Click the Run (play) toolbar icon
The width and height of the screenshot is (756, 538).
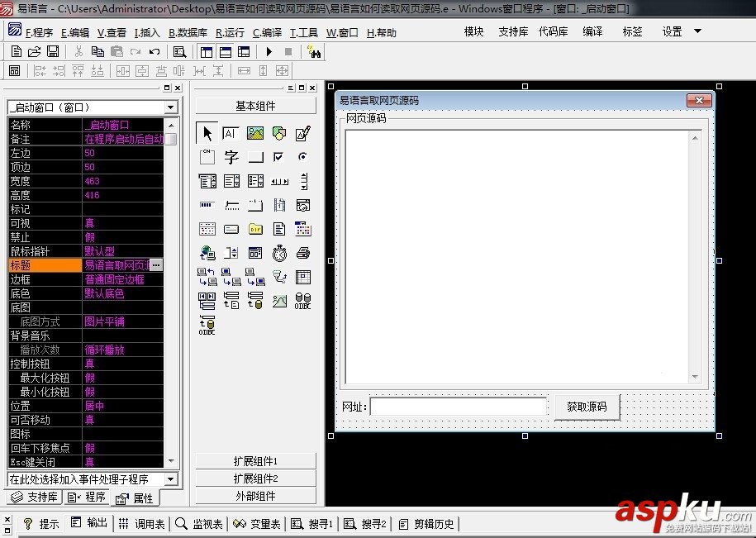coord(269,51)
